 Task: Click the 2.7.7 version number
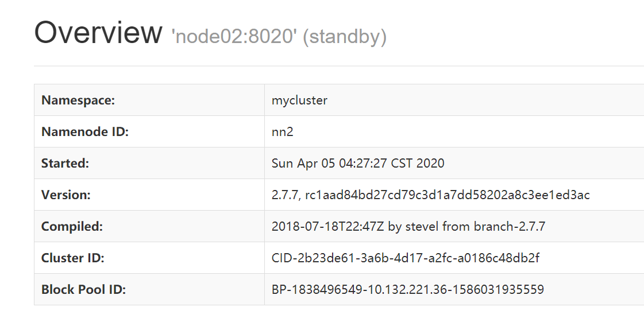pyautogui.click(x=283, y=195)
